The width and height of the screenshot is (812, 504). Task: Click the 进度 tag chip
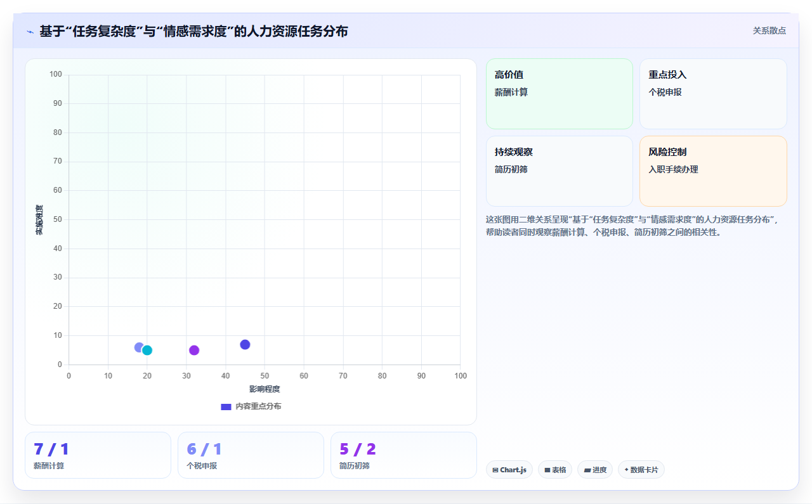[x=595, y=470]
